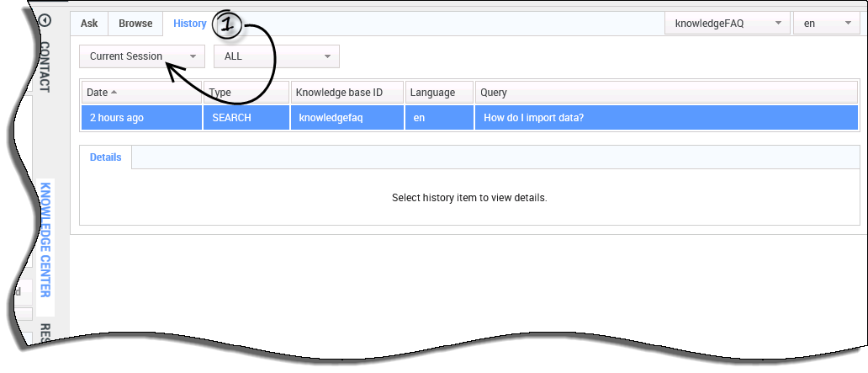This screenshot has width=868, height=373.
Task: Switch to the Ask tab
Action: [x=89, y=24]
